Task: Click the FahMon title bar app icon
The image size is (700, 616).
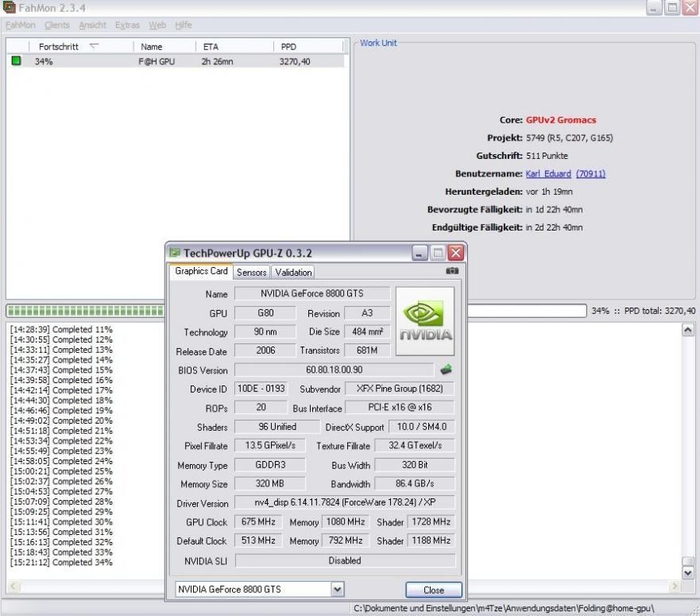Action: (9, 7)
